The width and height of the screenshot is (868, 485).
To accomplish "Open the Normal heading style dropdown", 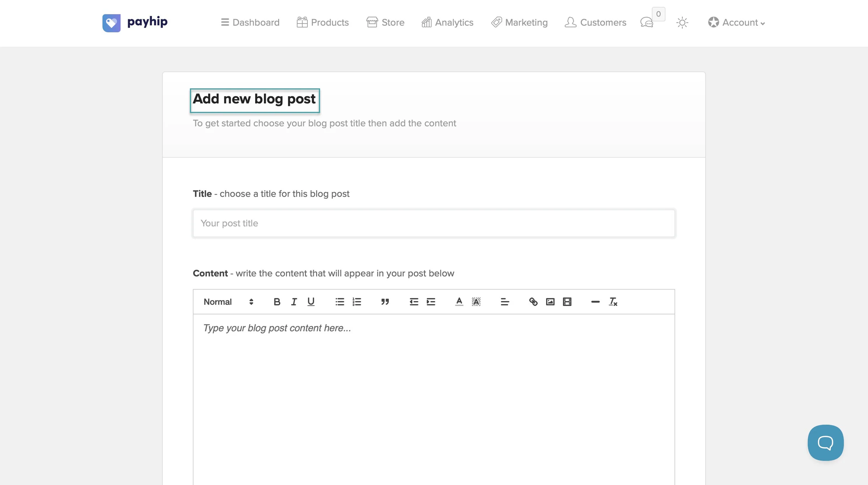I will coord(228,302).
